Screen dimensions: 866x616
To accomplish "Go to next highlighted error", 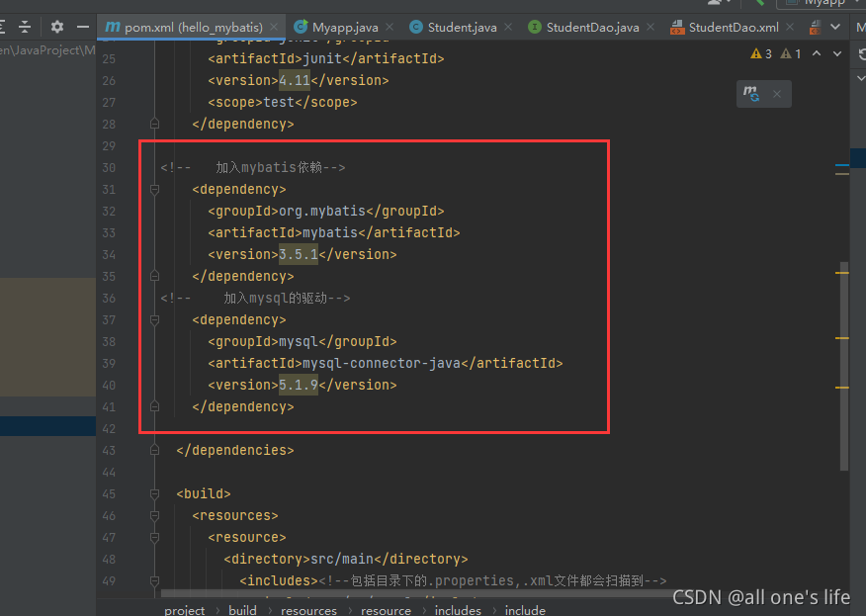I will (837, 53).
